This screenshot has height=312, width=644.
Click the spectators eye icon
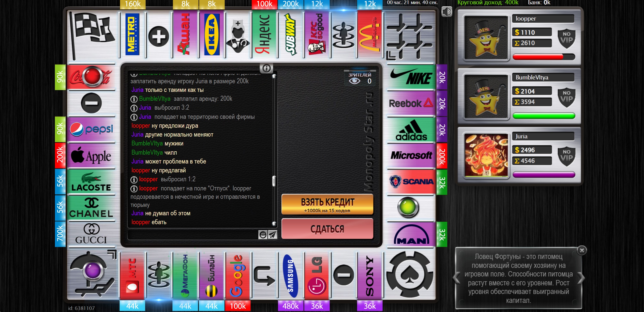[x=354, y=81]
